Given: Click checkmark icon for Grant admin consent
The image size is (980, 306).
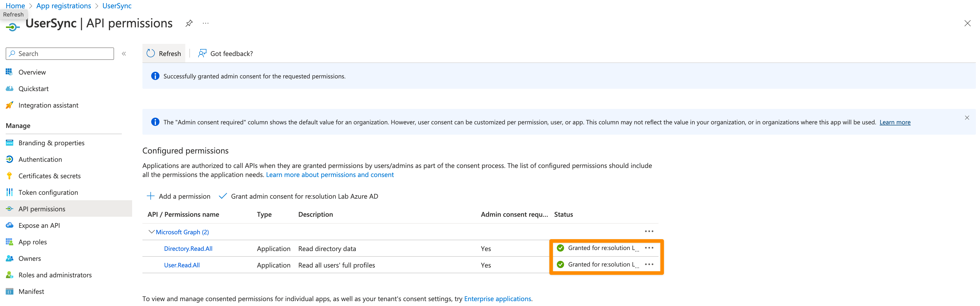Looking at the screenshot, I should 223,196.
